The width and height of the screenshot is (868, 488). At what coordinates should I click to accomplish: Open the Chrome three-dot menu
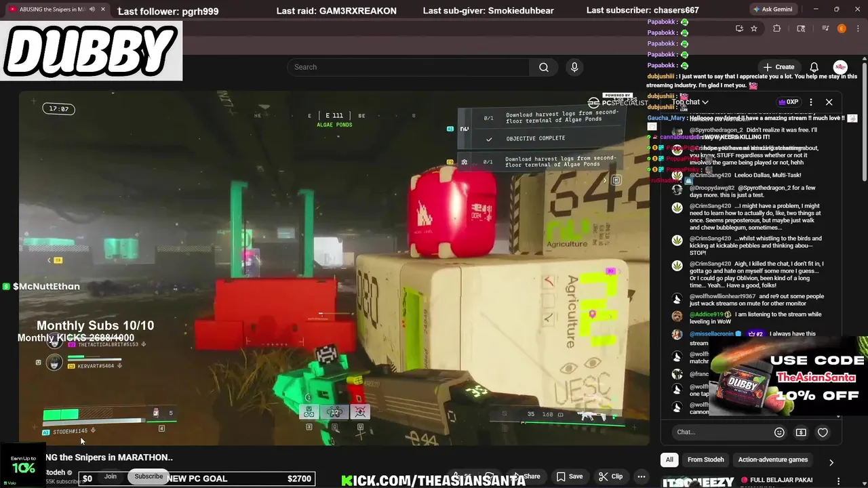858,28
